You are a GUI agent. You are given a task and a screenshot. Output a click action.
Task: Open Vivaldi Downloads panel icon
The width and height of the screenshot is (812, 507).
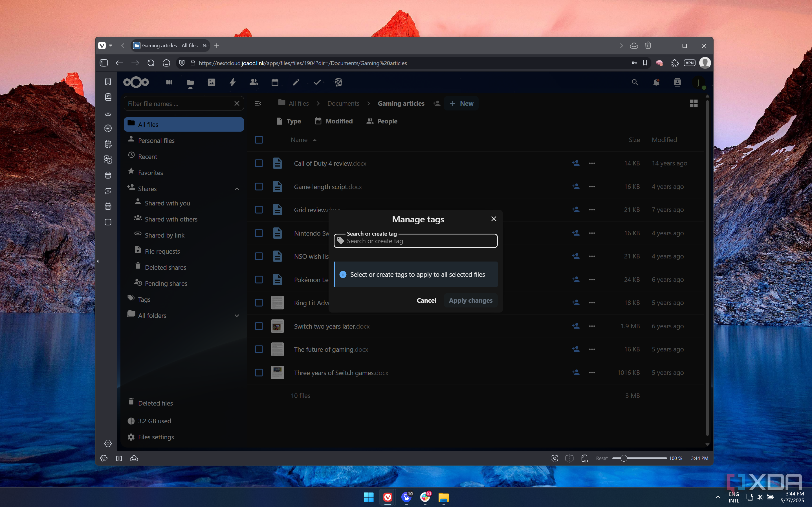[x=108, y=113]
